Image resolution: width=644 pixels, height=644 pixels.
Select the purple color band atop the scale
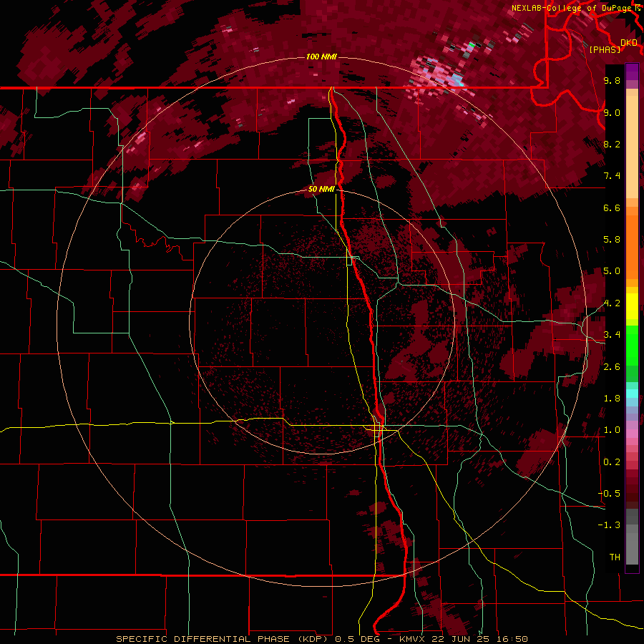pyautogui.click(x=632, y=72)
